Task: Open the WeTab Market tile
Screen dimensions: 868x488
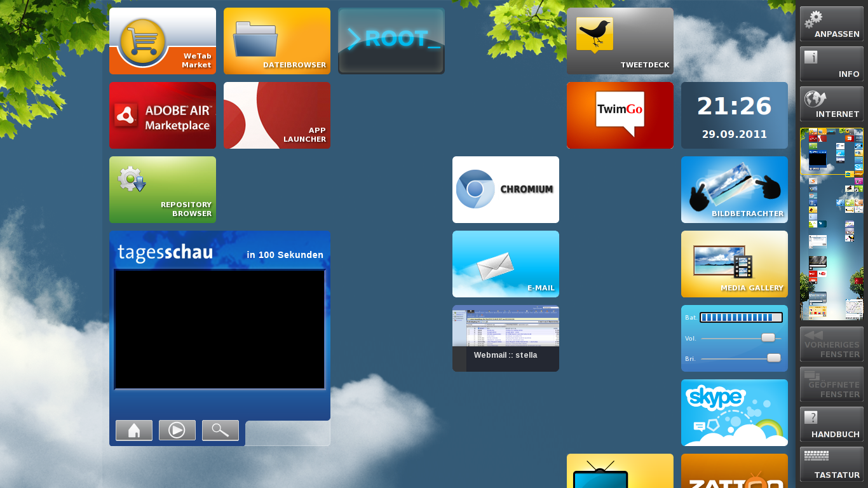Action: (163, 41)
